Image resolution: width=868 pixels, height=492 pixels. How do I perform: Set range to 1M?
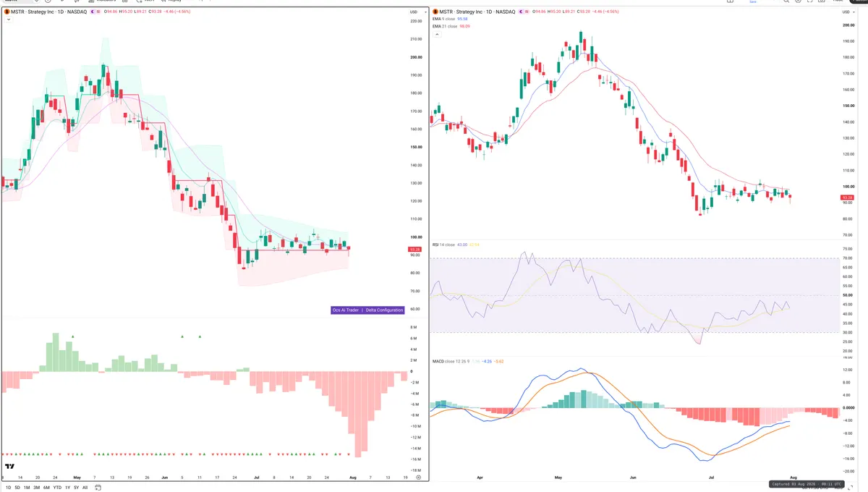pos(27,488)
